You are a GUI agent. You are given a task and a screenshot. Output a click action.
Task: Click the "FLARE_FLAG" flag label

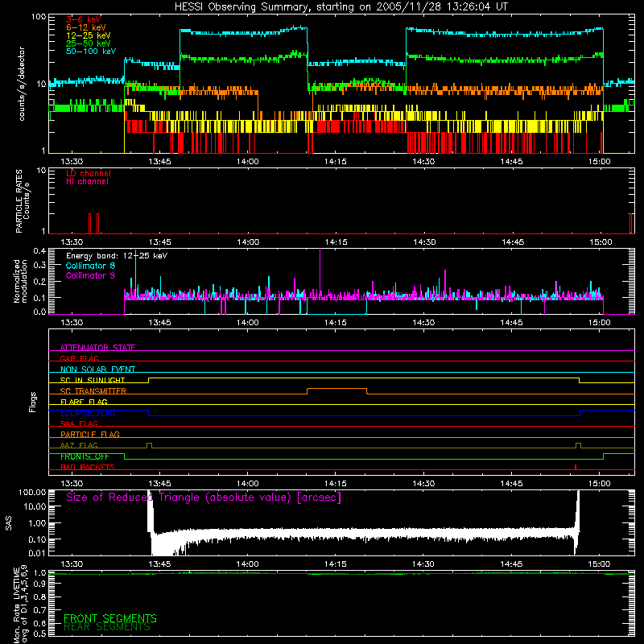click(x=84, y=402)
